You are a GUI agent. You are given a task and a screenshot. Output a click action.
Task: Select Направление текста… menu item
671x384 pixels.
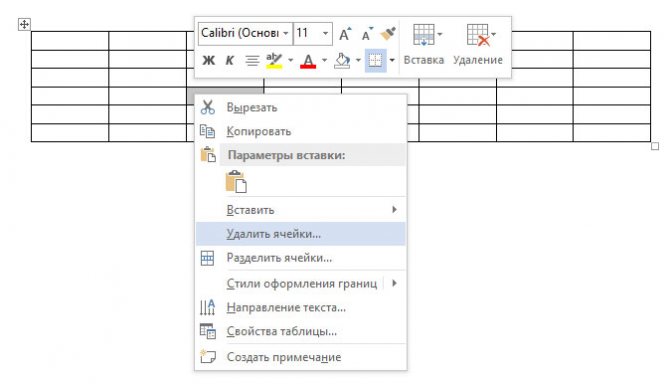point(300,307)
